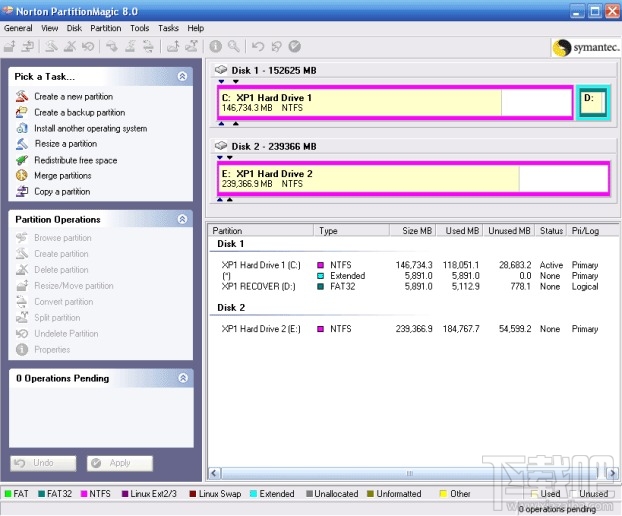The width and height of the screenshot is (622, 516).
Task: Start the Create a new partition task
Action: [73, 96]
